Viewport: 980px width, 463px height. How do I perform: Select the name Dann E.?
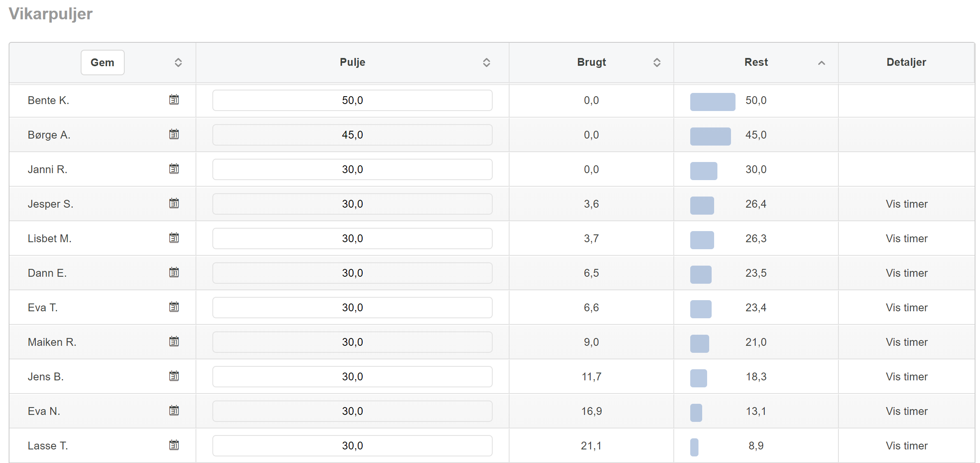(47, 273)
